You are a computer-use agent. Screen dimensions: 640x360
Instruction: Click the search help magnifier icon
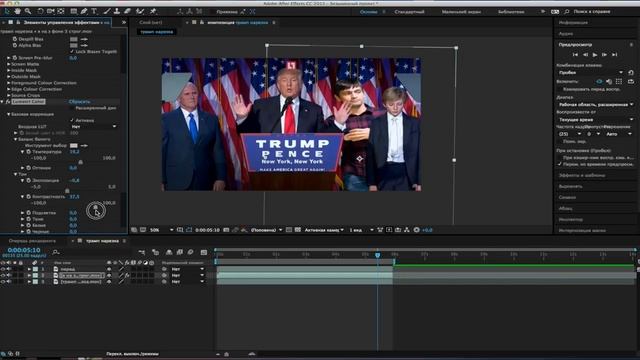pos(567,12)
